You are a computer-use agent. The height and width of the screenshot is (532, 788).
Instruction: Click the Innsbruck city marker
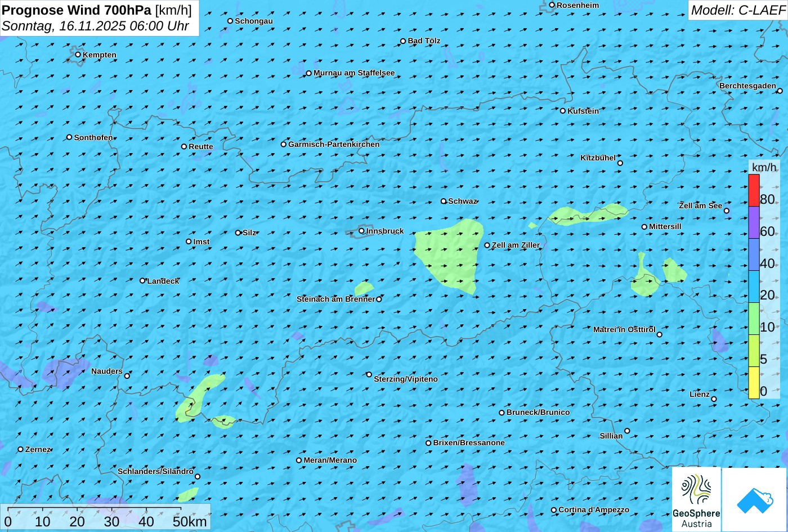pyautogui.click(x=362, y=231)
